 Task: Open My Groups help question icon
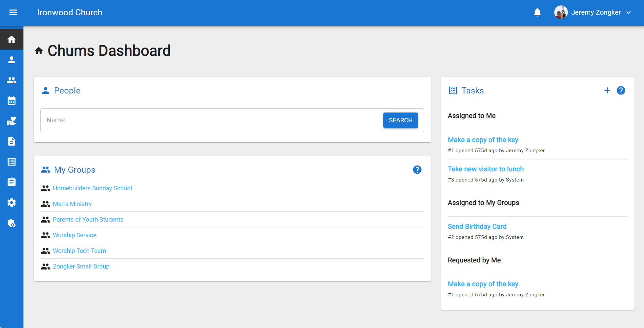pyautogui.click(x=417, y=170)
